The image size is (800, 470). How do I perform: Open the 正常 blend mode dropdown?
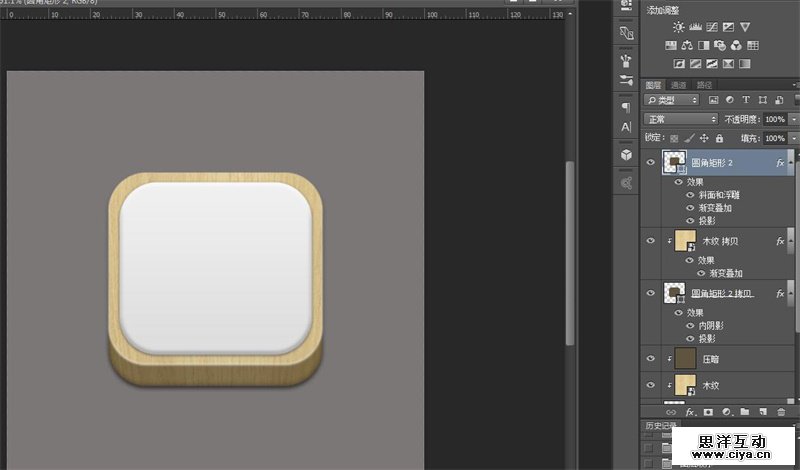(x=680, y=119)
